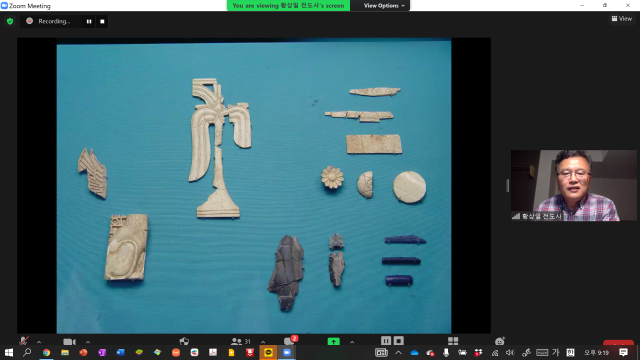Expand video options arrow beside camera
Image resolution: width=640 pixels, height=360 pixels.
pyautogui.click(x=88, y=342)
